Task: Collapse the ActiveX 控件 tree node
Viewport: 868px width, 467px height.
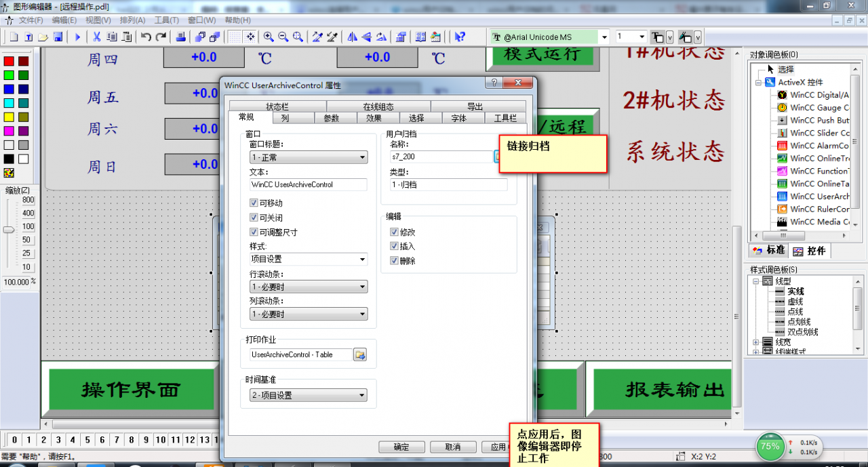Action: [x=757, y=82]
